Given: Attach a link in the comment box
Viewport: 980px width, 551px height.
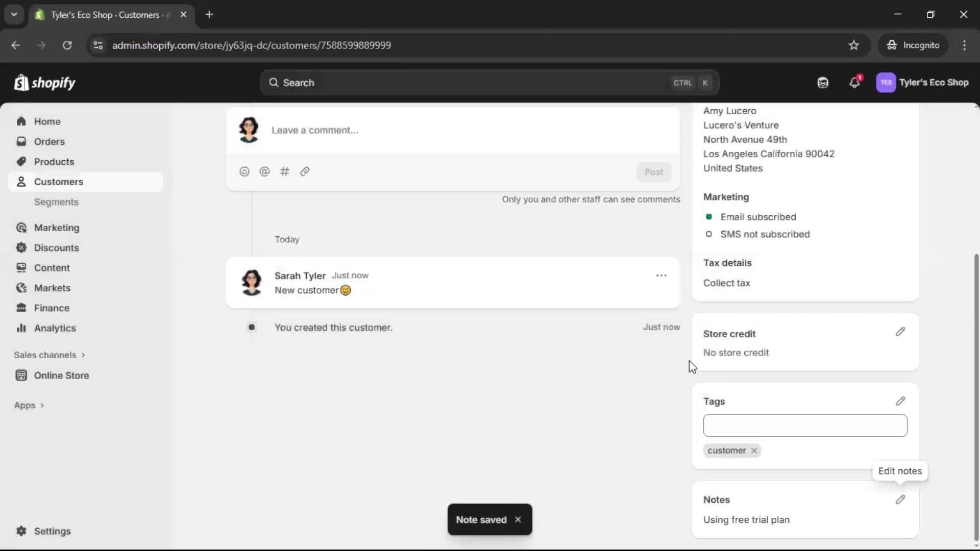Looking at the screenshot, I should coord(305,171).
